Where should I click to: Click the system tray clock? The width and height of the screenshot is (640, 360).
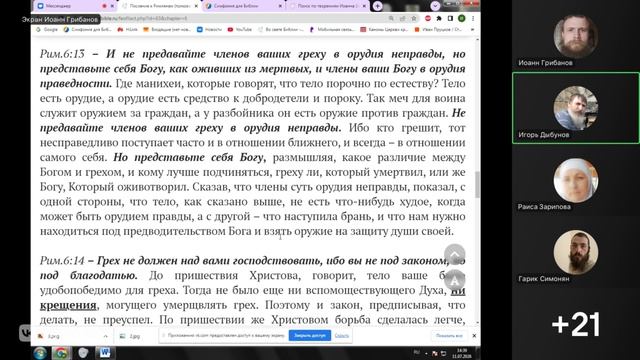pyautogui.click(x=462, y=353)
